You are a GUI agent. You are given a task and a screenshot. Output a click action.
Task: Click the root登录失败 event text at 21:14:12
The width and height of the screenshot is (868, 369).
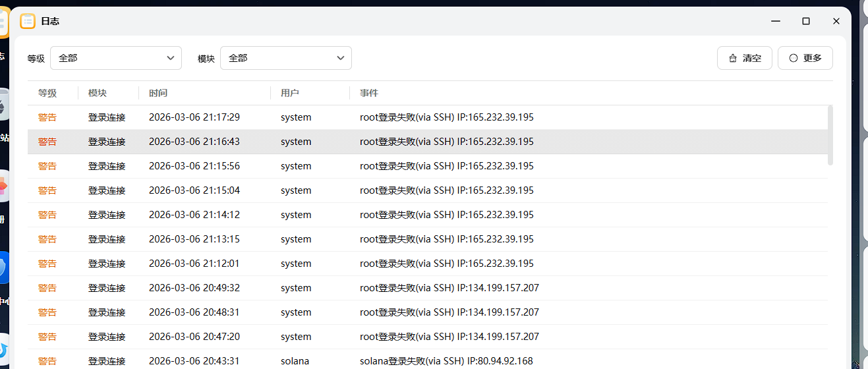(447, 215)
